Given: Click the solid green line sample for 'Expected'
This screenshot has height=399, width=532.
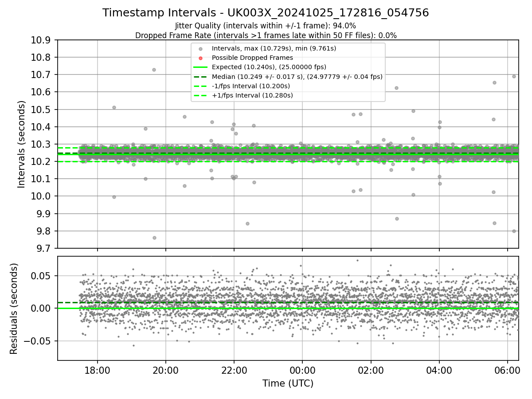Looking at the screenshot, I should (x=201, y=67).
